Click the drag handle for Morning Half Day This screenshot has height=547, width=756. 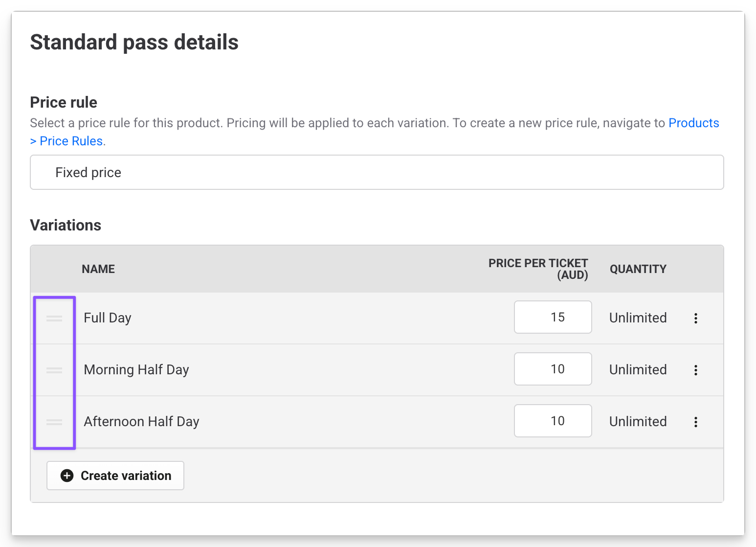pos(54,370)
